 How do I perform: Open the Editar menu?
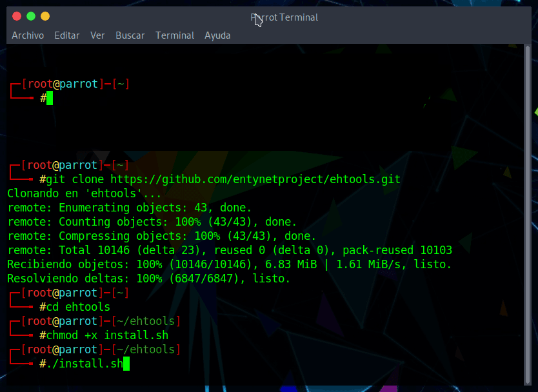point(67,35)
